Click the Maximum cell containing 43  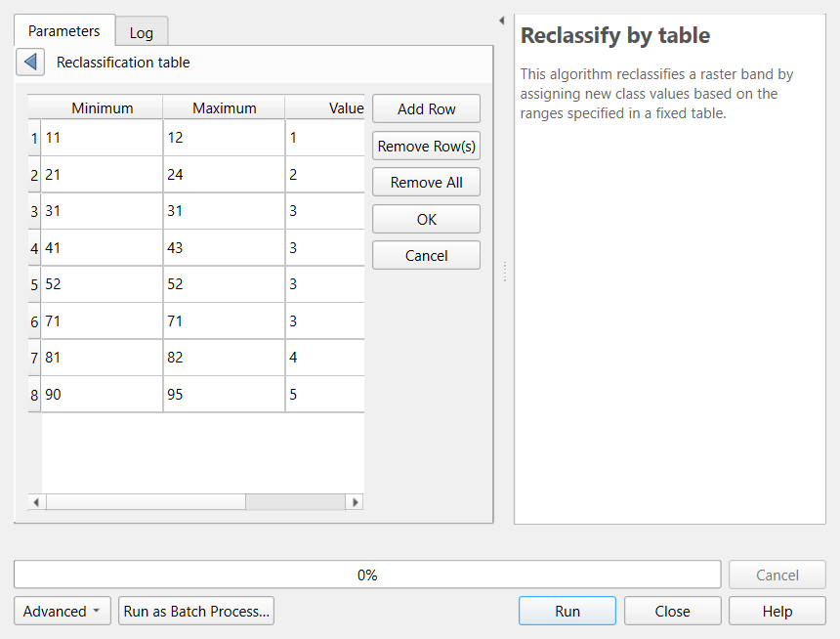(224, 248)
